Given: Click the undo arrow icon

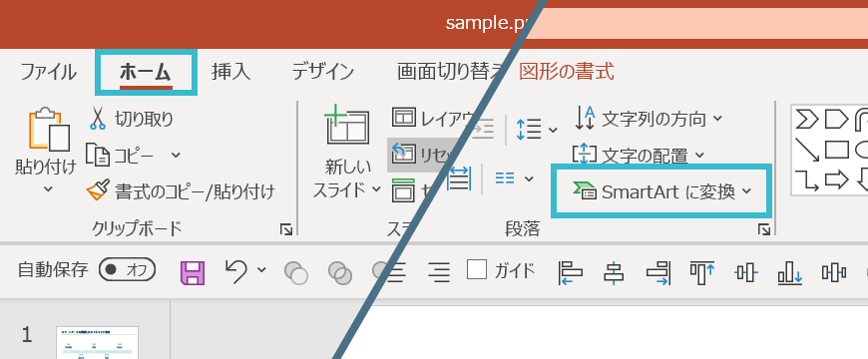Looking at the screenshot, I should pyautogui.click(x=236, y=271).
